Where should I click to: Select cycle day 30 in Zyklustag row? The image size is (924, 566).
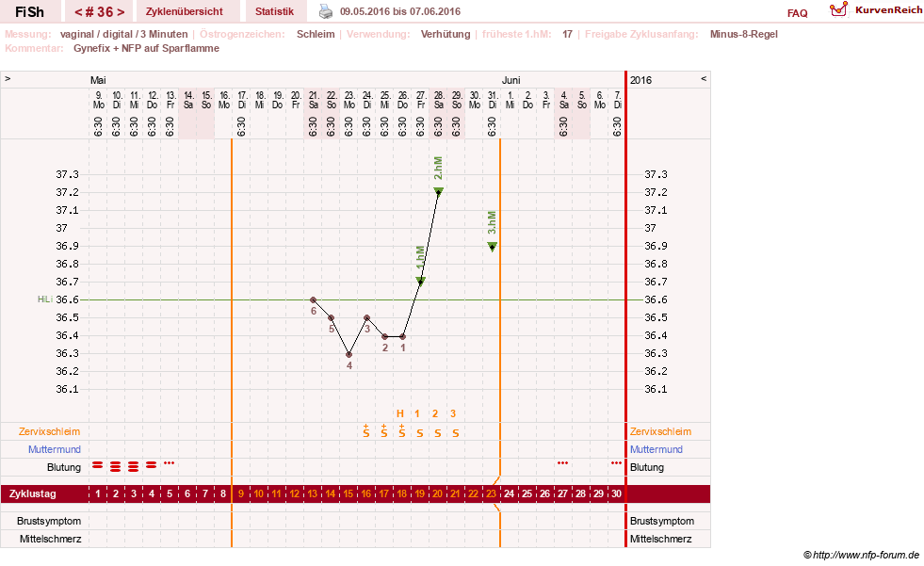click(616, 493)
